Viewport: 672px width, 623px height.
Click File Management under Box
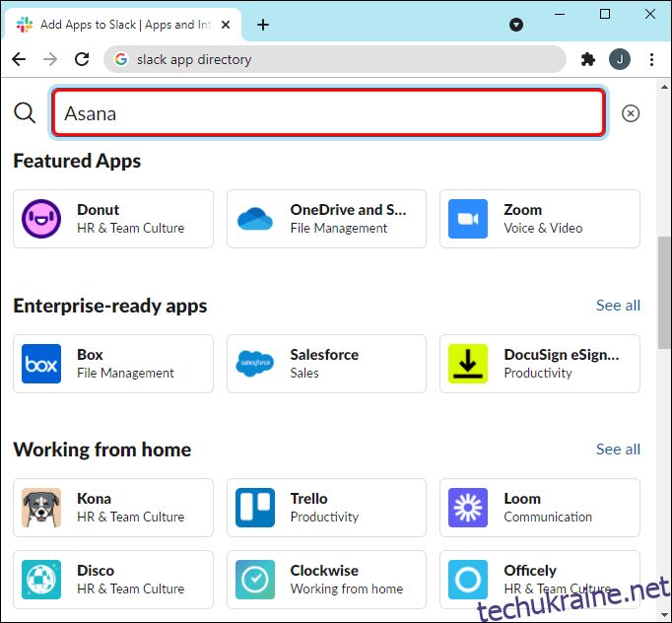pos(125,373)
